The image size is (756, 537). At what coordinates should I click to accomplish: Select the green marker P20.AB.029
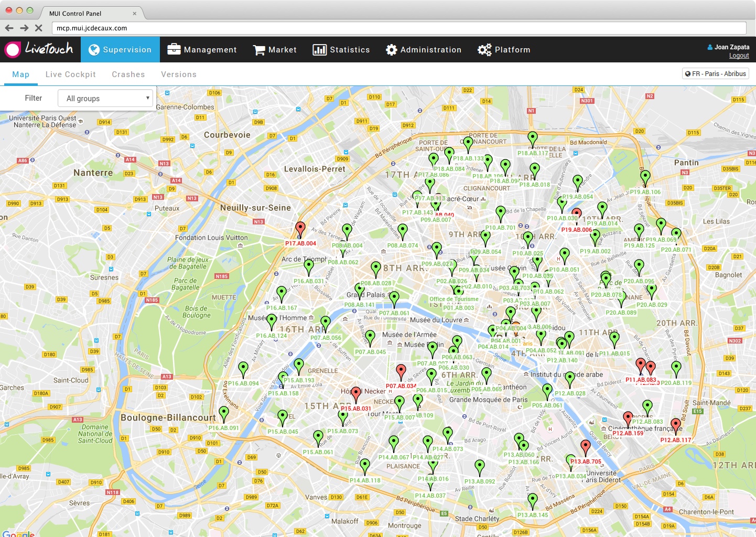point(652,291)
